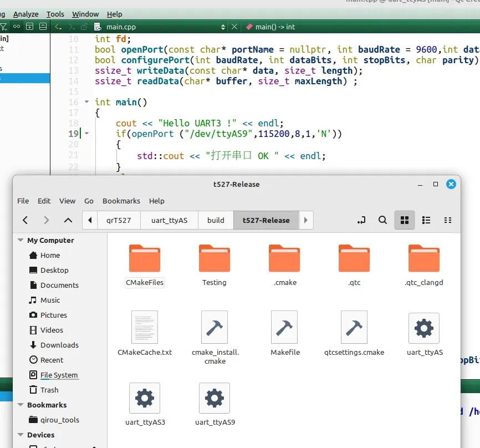The height and width of the screenshot is (448, 480).
Task: Open the main() -> int symbol dropdown
Action: [x=275, y=27]
